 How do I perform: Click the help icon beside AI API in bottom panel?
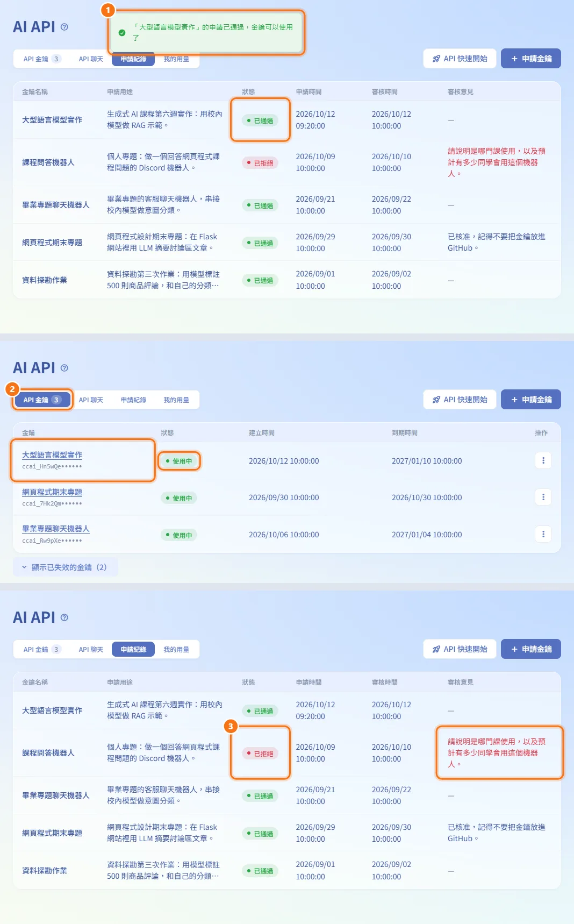pos(64,617)
